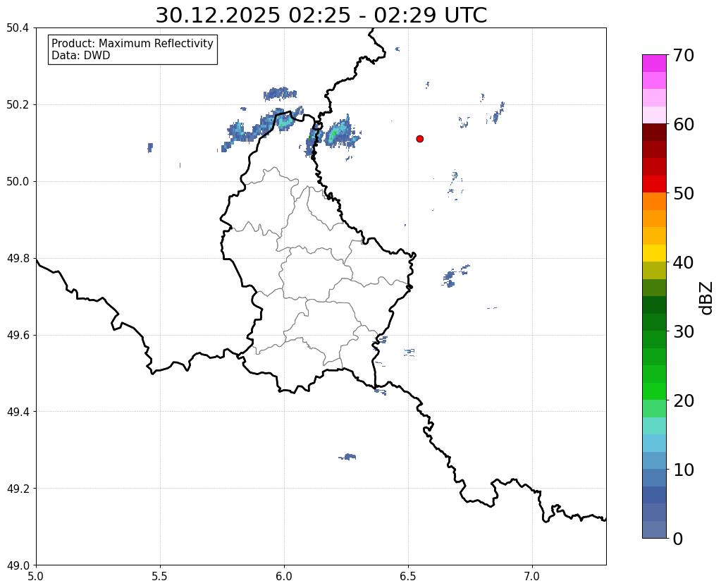Click the longitude label 5.0

(x=36, y=576)
